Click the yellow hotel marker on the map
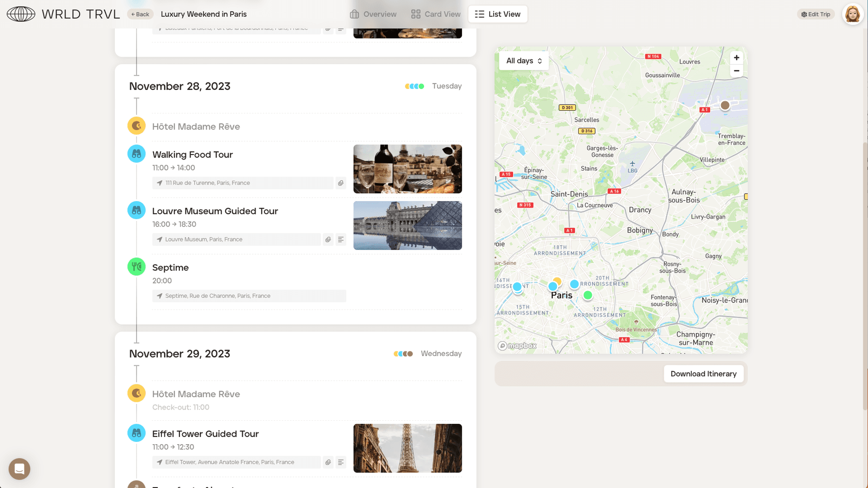The width and height of the screenshot is (868, 488). 557,281
